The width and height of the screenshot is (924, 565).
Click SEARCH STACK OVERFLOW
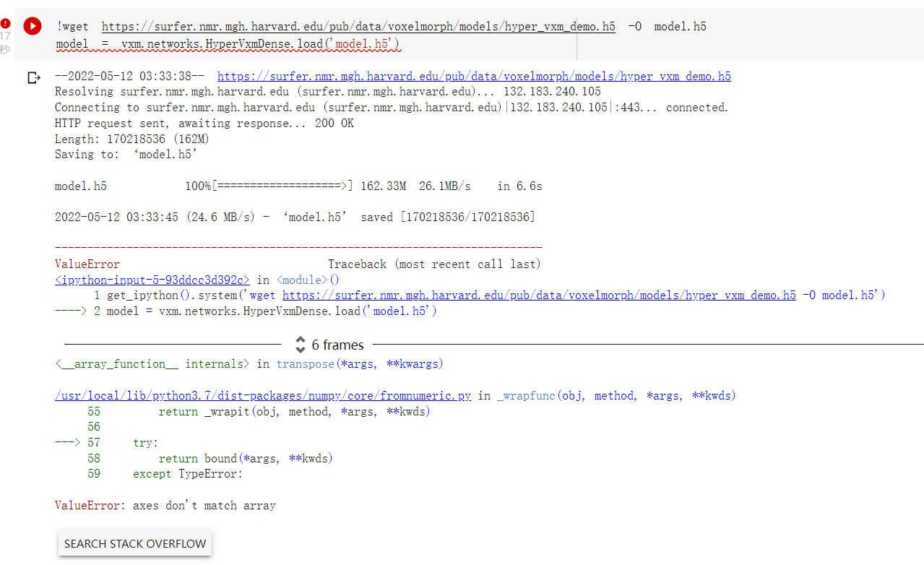pyautogui.click(x=134, y=543)
